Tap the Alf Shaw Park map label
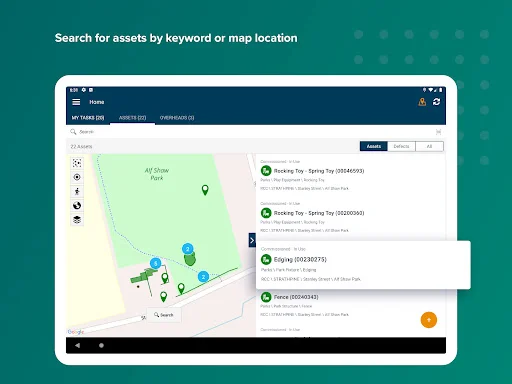Screen dimensions: 512x384 (157, 174)
